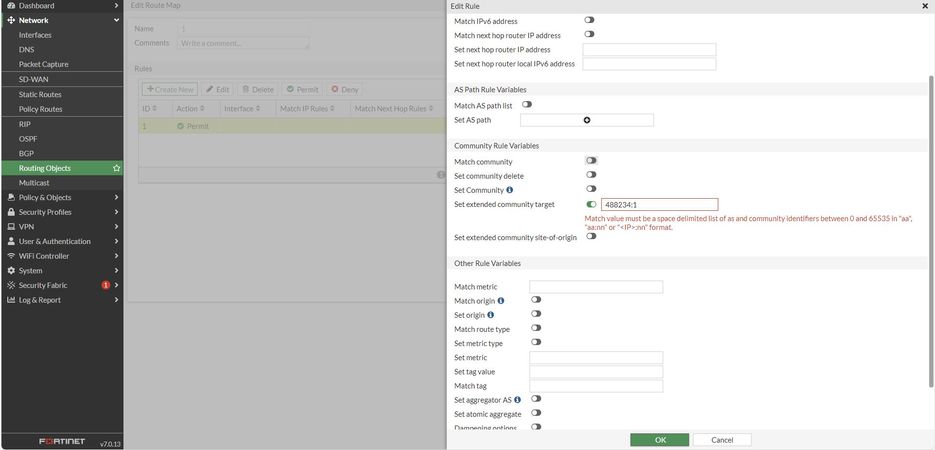The width and height of the screenshot is (935, 450).
Task: Enable Match AS path list switch
Action: click(x=527, y=104)
